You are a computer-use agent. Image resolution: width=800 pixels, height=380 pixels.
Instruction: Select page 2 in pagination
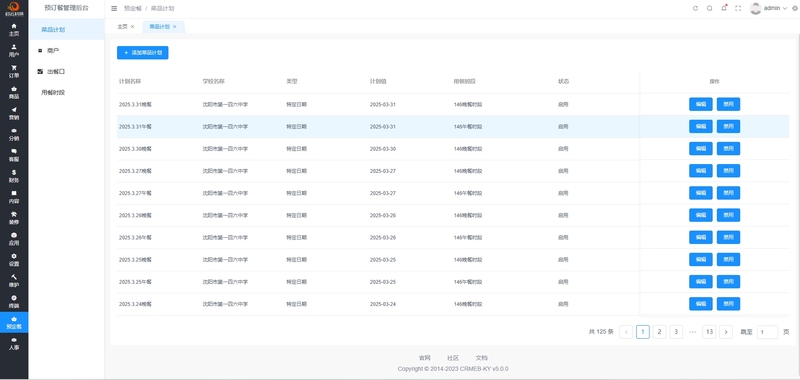click(659, 332)
